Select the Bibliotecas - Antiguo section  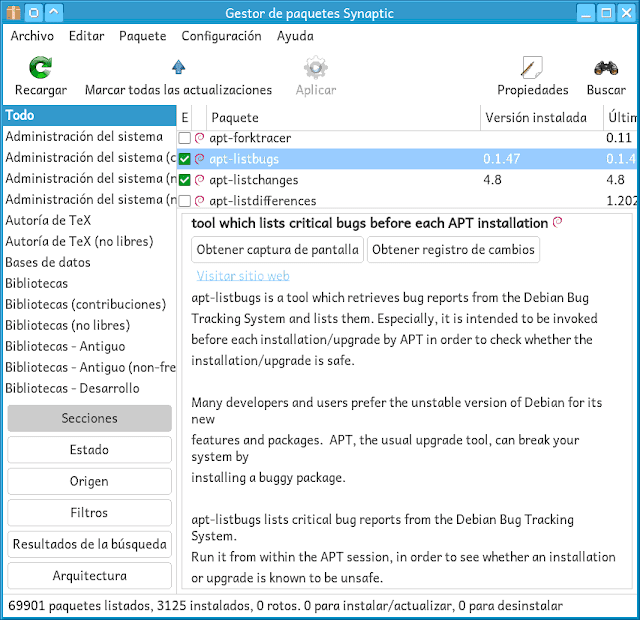89,346
